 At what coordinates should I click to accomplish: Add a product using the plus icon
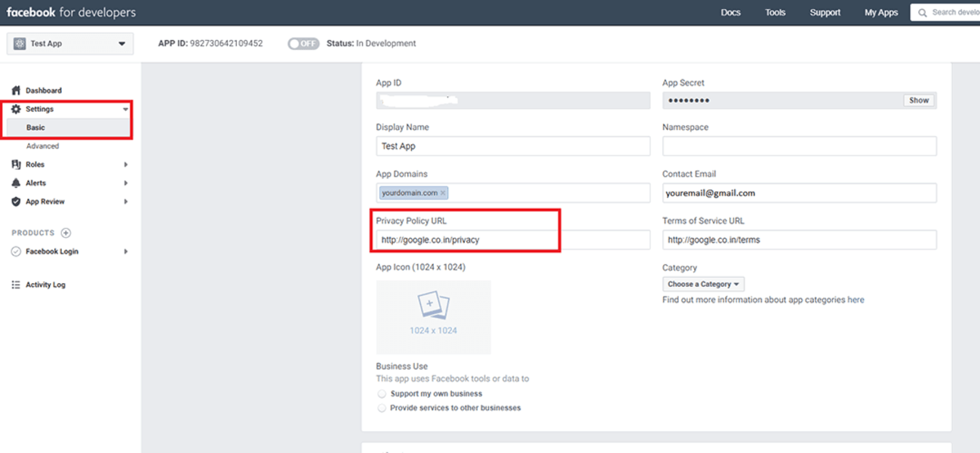[x=66, y=233]
